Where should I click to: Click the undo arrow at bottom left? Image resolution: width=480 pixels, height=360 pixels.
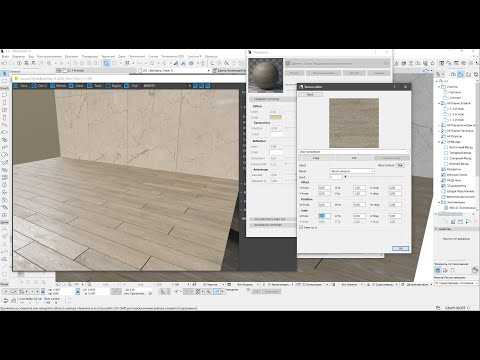tap(6, 300)
